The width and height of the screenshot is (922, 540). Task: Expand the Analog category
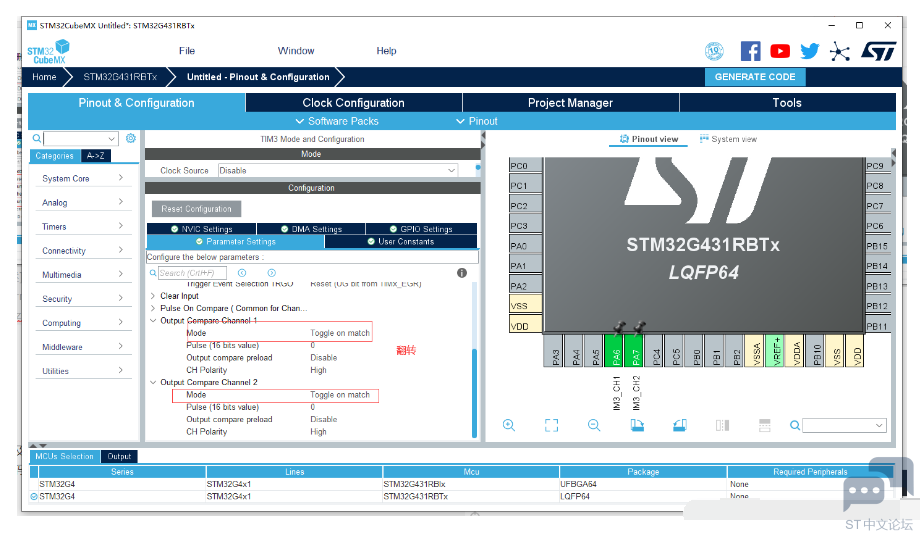(83, 202)
